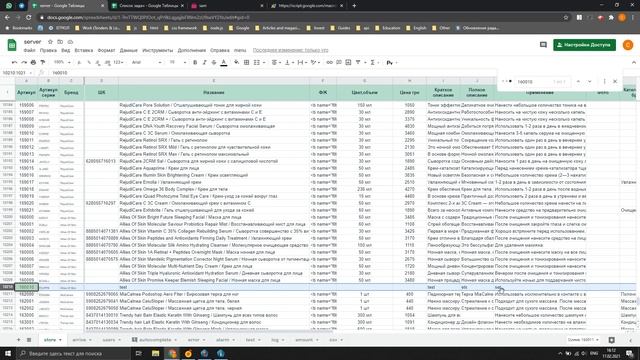The width and height of the screenshot is (640, 360).
Task: Star the server document
Action: tap(50, 42)
